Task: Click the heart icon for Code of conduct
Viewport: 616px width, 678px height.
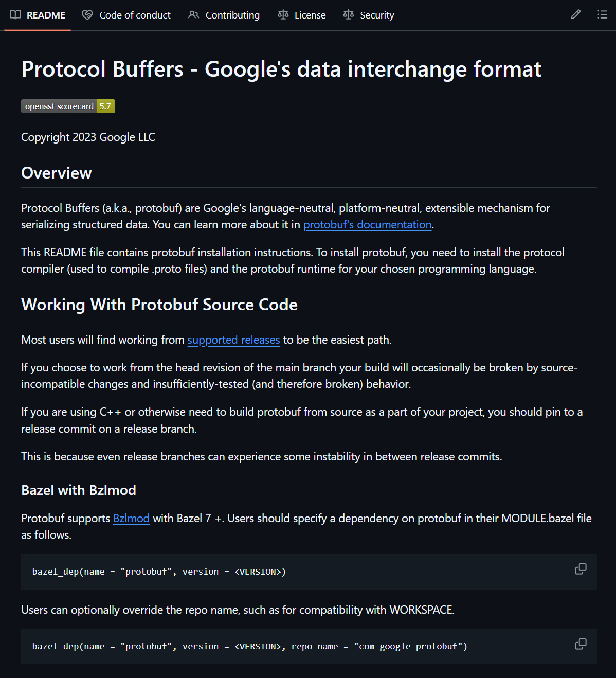Action: point(87,15)
